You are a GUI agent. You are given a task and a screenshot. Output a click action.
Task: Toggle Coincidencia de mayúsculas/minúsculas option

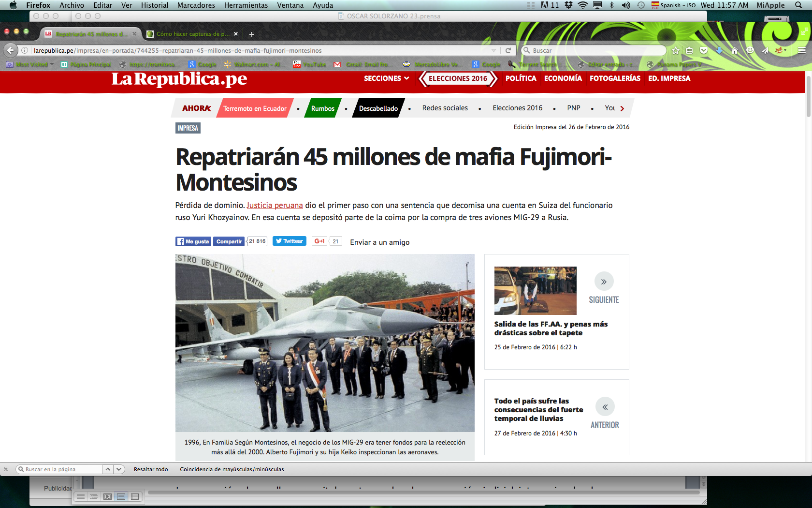tap(232, 469)
